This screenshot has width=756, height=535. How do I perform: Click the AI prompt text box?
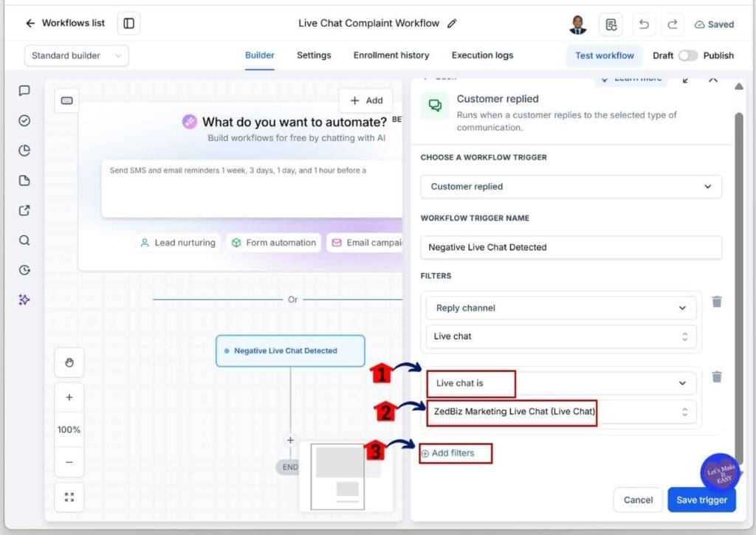(252, 188)
